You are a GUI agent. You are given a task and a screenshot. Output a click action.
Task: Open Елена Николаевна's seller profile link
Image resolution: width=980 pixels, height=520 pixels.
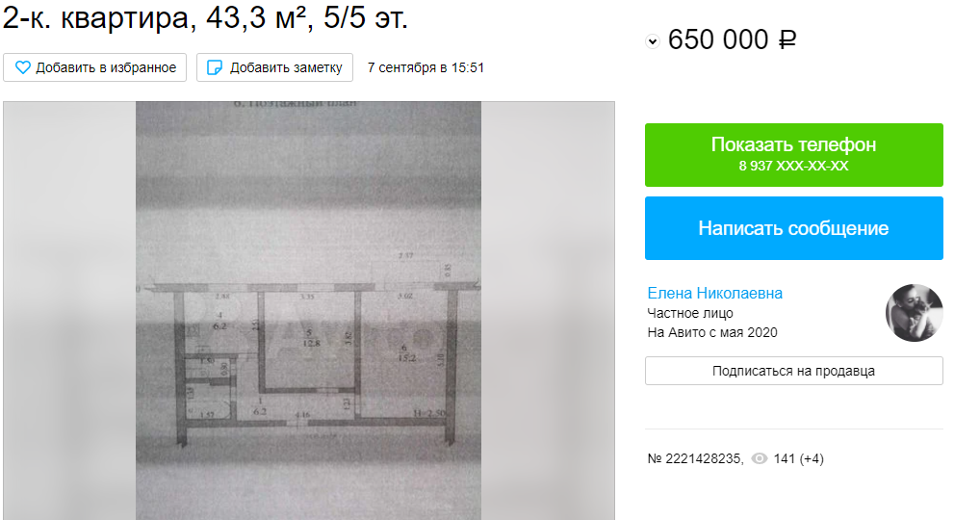(715, 293)
